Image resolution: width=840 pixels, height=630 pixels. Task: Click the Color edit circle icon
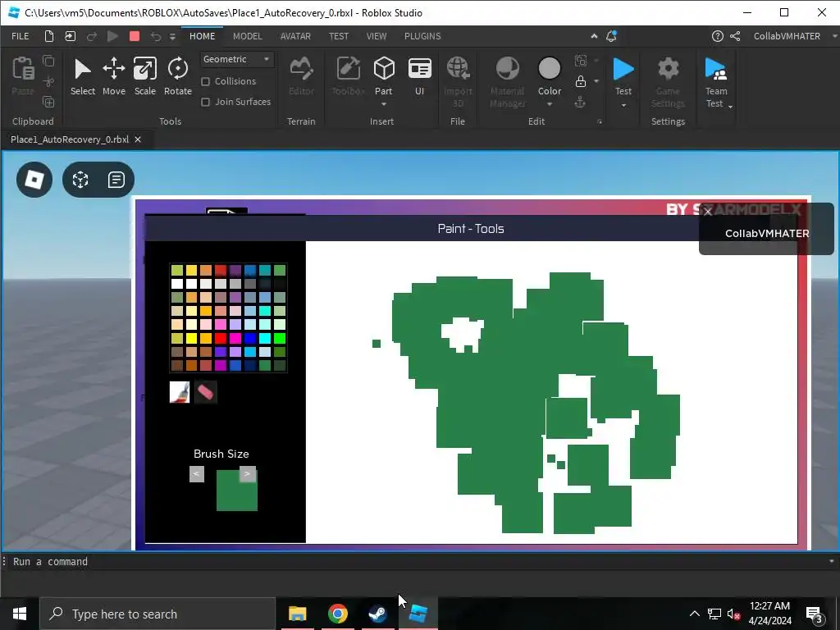549,69
